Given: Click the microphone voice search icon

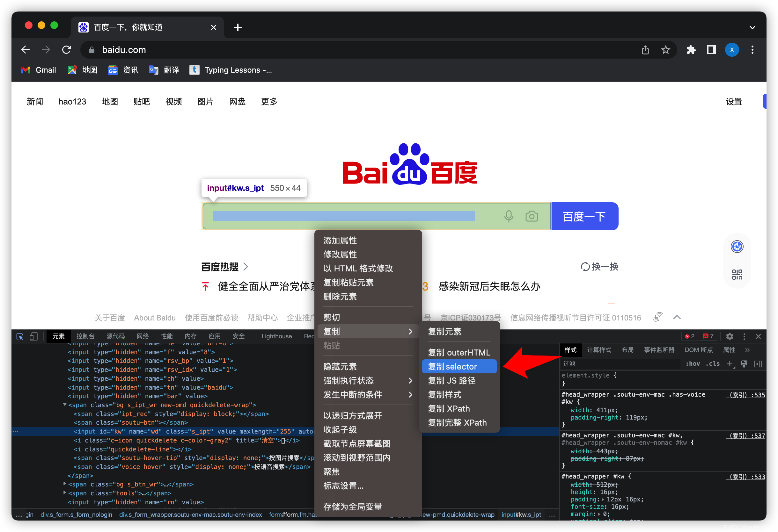Looking at the screenshot, I should pyautogui.click(x=509, y=216).
